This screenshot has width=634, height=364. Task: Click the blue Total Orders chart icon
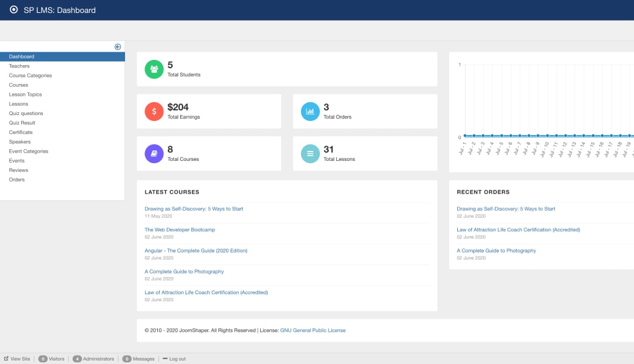[x=310, y=111]
